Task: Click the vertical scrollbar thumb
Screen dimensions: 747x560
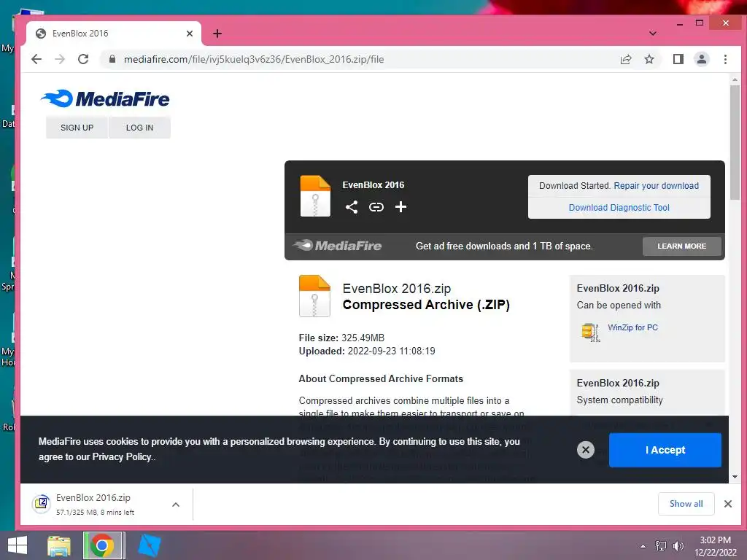Action: click(x=735, y=142)
